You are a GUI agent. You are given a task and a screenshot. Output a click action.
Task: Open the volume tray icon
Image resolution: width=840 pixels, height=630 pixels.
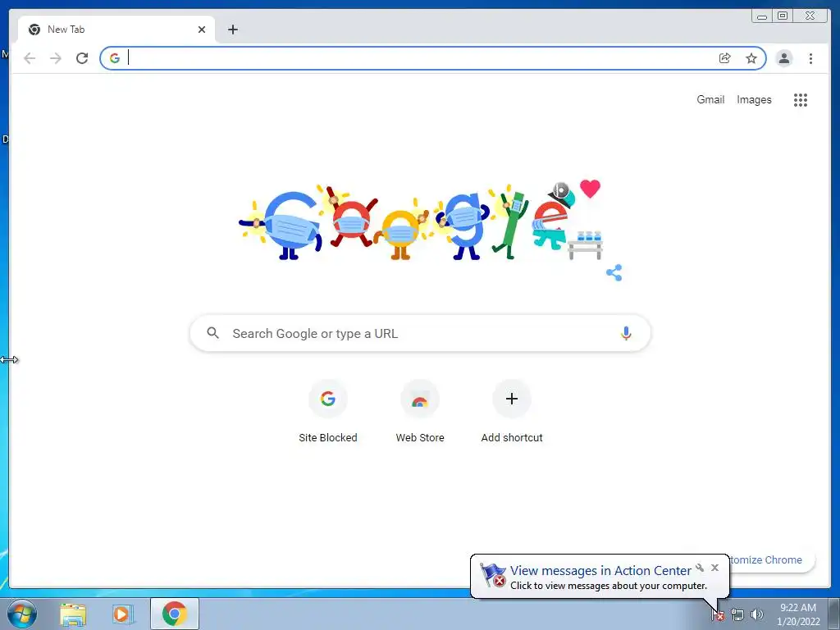757,614
